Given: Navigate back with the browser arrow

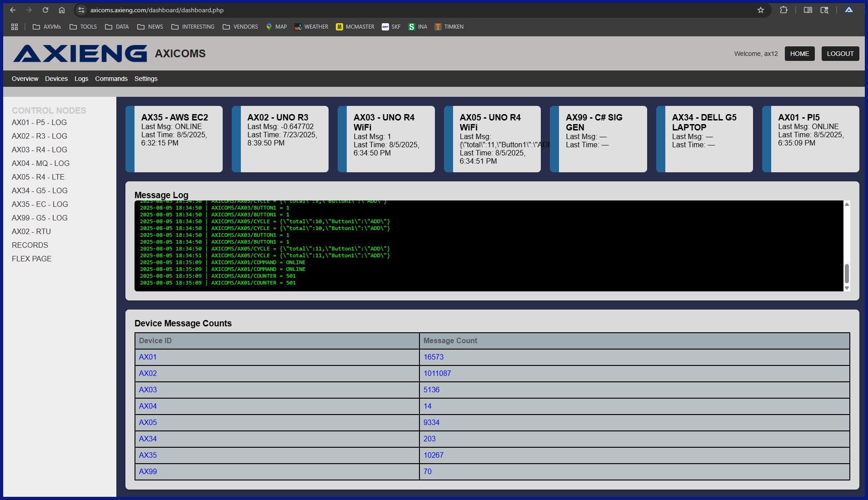Looking at the screenshot, I should click(x=12, y=10).
